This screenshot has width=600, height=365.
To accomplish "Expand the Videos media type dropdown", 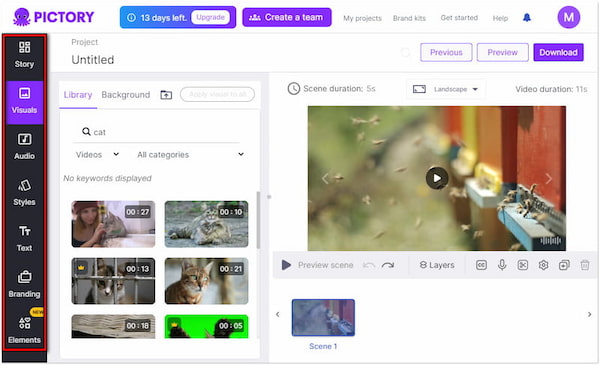I will coord(97,155).
